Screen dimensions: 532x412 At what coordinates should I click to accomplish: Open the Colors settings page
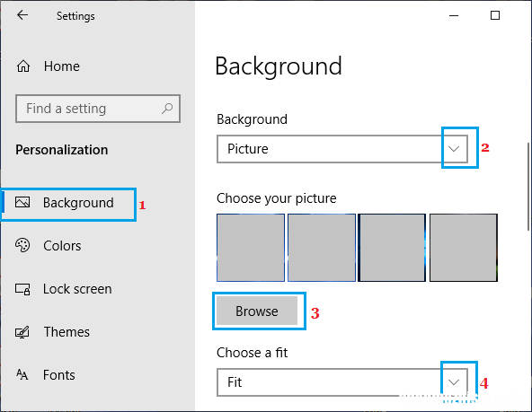[62, 246]
